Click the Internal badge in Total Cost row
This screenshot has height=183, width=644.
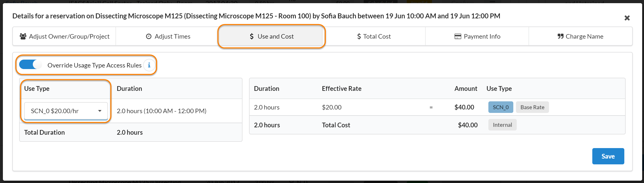(502, 125)
